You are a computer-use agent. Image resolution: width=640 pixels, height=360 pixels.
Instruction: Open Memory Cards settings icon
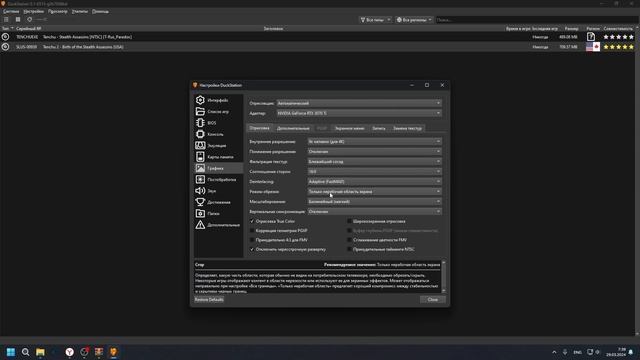click(x=200, y=157)
